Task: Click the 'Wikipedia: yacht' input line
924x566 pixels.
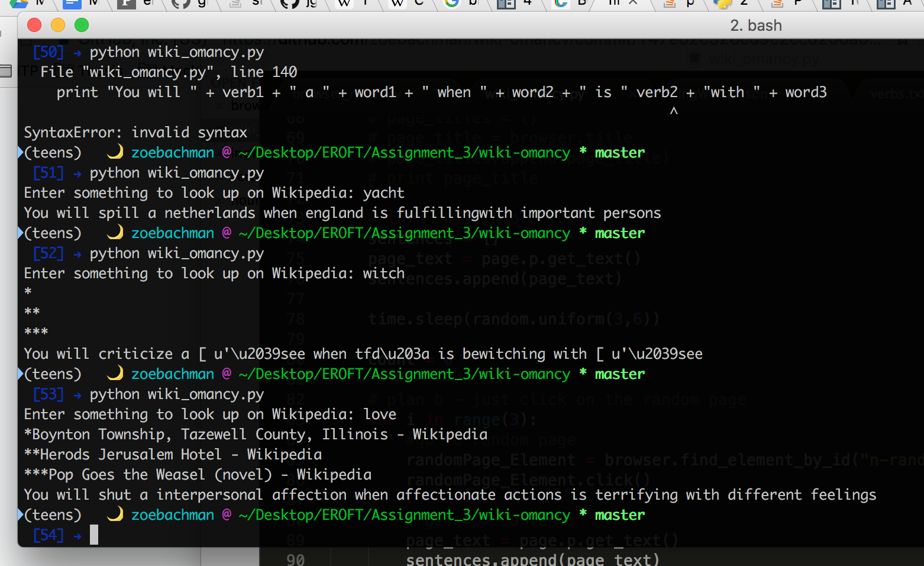Action: (214, 193)
